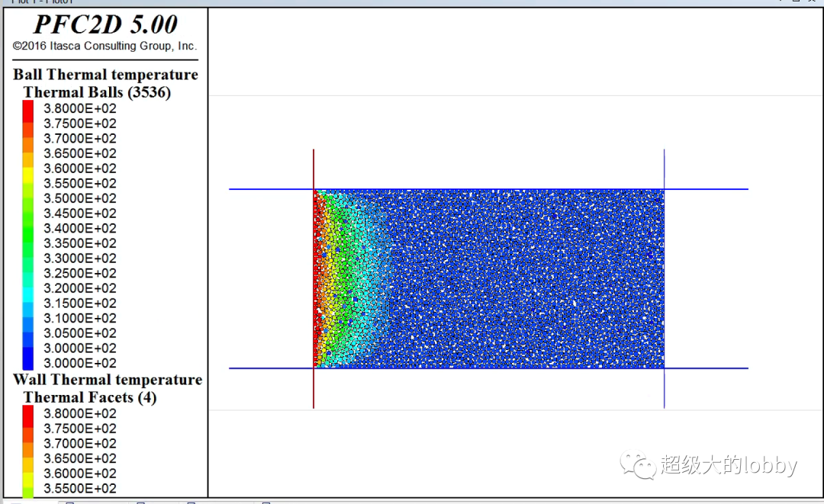Click the 3.1500E+02 legend value
This screenshot has width=824, height=504.
click(x=80, y=303)
